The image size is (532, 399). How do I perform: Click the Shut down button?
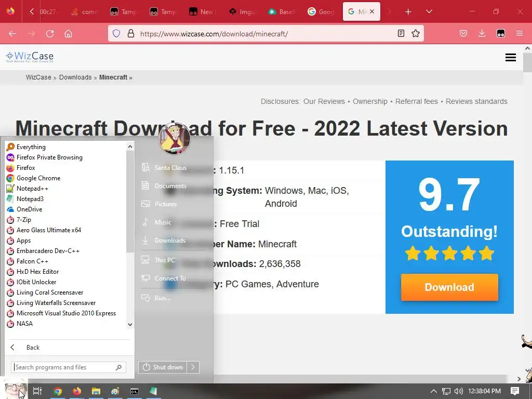[x=163, y=367]
